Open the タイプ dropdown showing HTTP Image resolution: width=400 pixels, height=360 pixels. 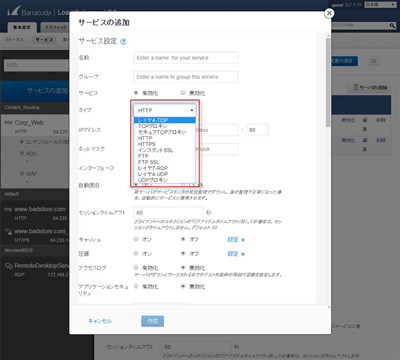[x=165, y=110]
